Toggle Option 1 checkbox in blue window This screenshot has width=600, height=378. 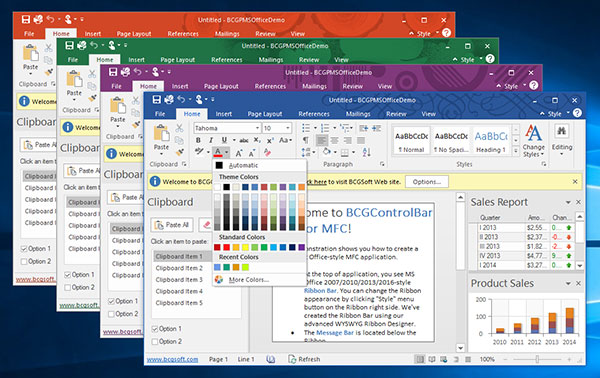pos(155,329)
